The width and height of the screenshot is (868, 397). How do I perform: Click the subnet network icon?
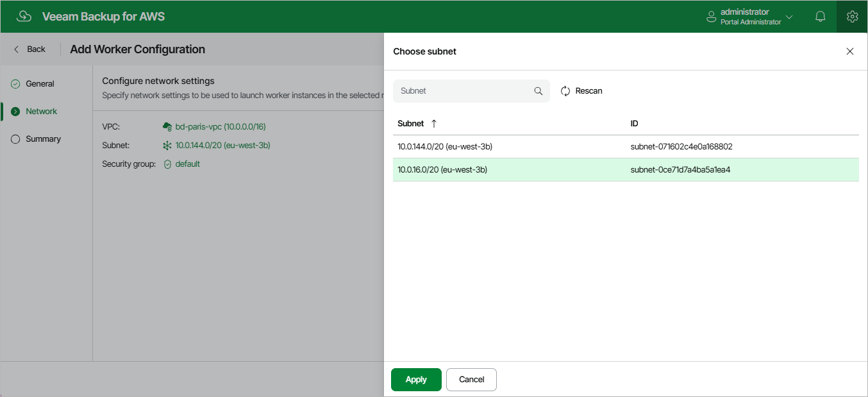(x=167, y=146)
